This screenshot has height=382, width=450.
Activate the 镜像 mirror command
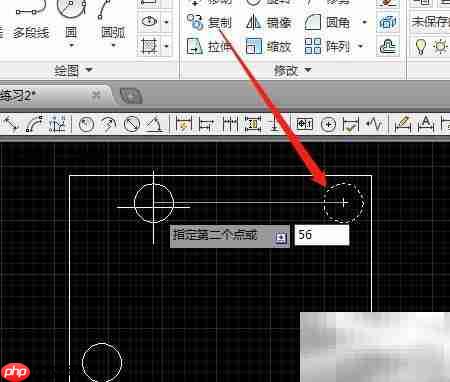point(269,22)
